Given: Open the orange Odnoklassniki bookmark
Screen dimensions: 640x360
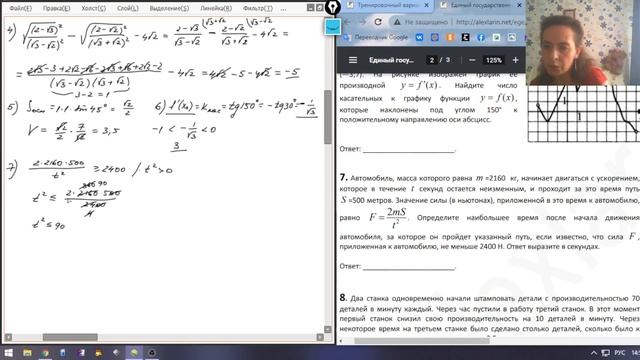Looking at the screenshot, I should (x=450, y=37).
